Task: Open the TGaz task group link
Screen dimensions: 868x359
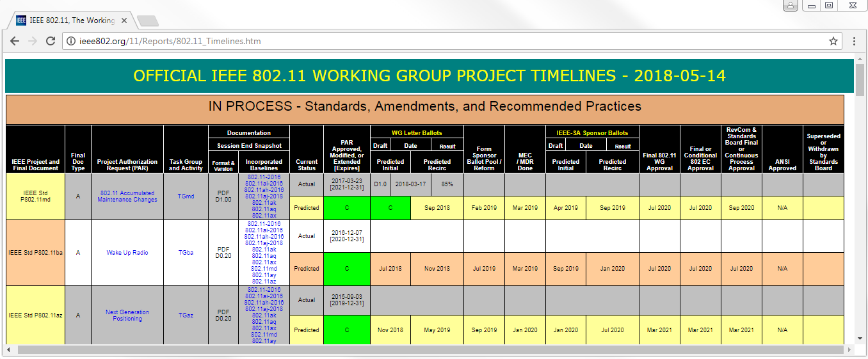Action: coord(186,315)
